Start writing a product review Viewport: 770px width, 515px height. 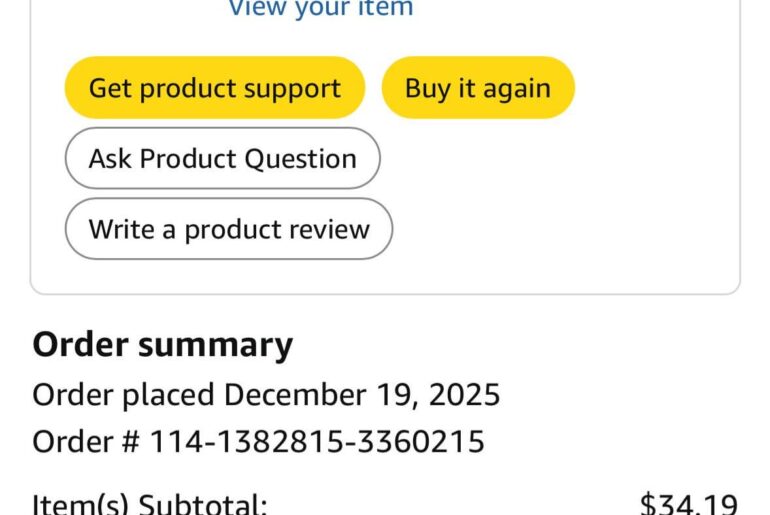point(229,229)
